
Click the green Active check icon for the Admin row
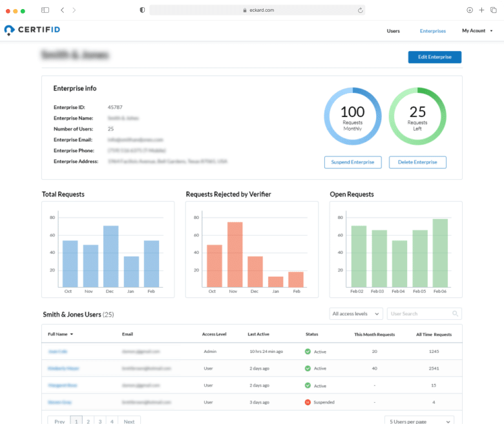(308, 352)
